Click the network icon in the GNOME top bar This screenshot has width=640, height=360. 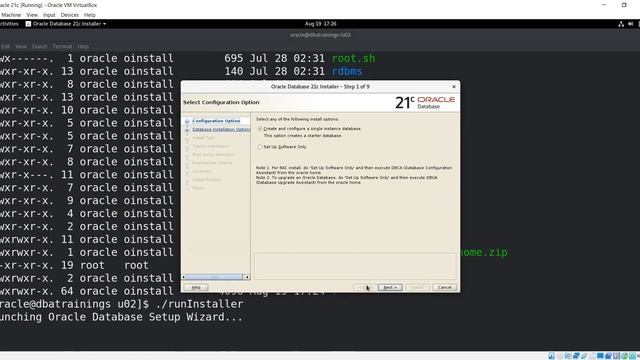(x=621, y=24)
